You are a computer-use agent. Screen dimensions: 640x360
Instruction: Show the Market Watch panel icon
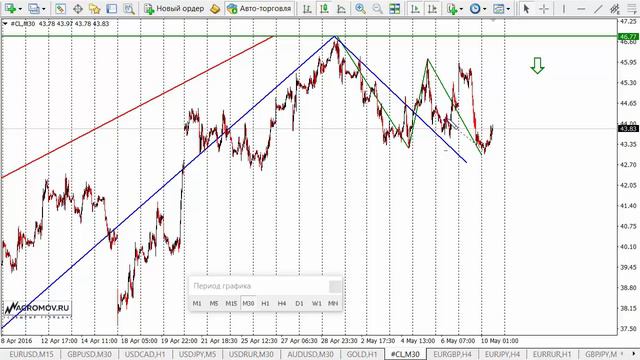(x=60, y=8)
